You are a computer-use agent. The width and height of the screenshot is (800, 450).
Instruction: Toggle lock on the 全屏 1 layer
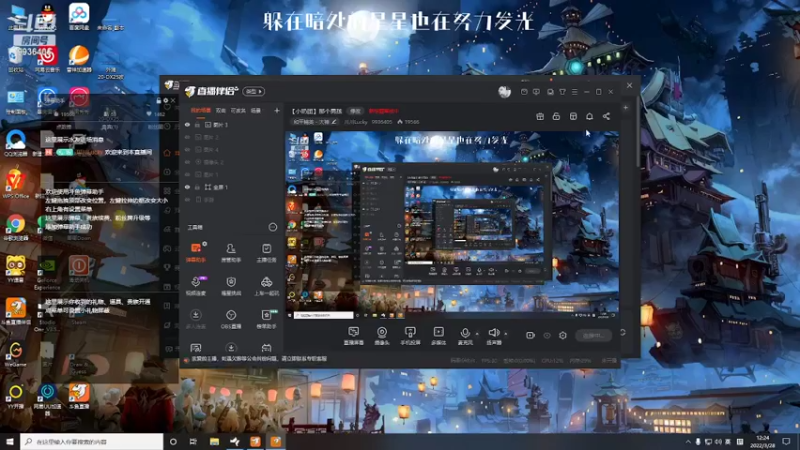click(x=197, y=187)
